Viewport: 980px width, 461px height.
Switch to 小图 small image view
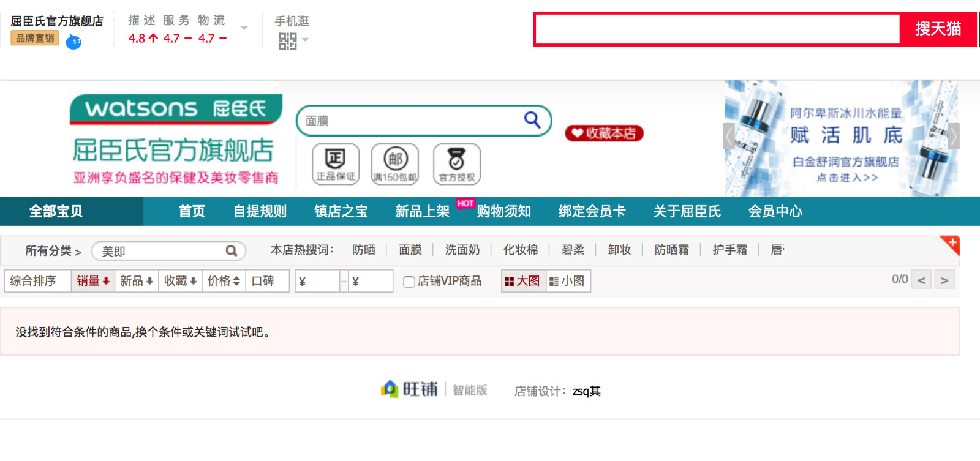[x=568, y=281]
